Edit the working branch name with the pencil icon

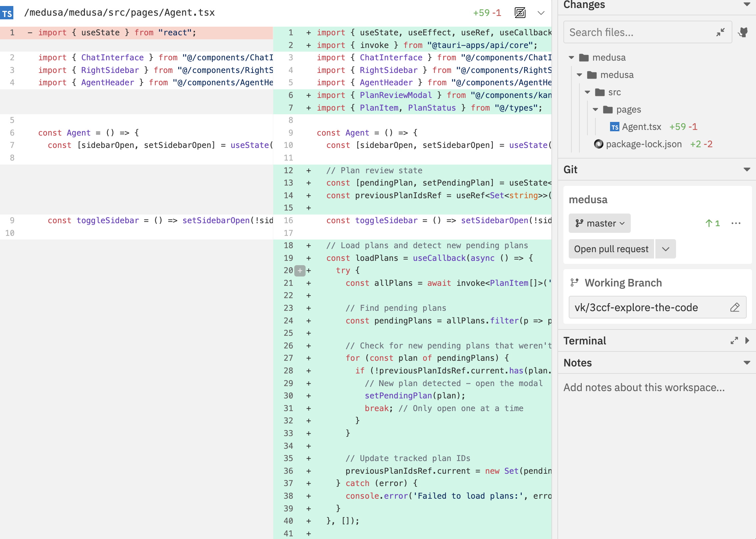tap(735, 307)
